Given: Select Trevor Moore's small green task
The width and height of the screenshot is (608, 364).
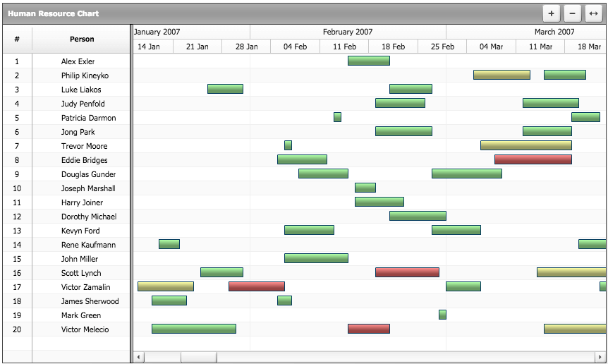Looking at the screenshot, I should 288,145.
